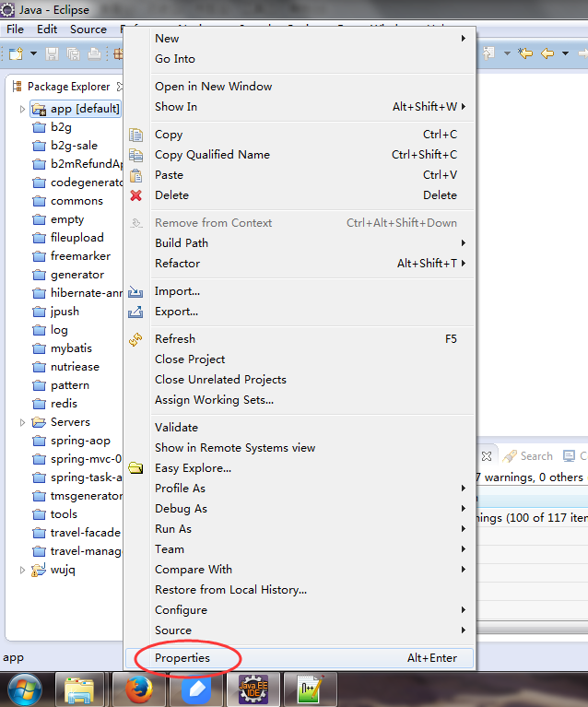Click the Easy Explore folder icon
The image size is (588, 707).
click(x=135, y=468)
